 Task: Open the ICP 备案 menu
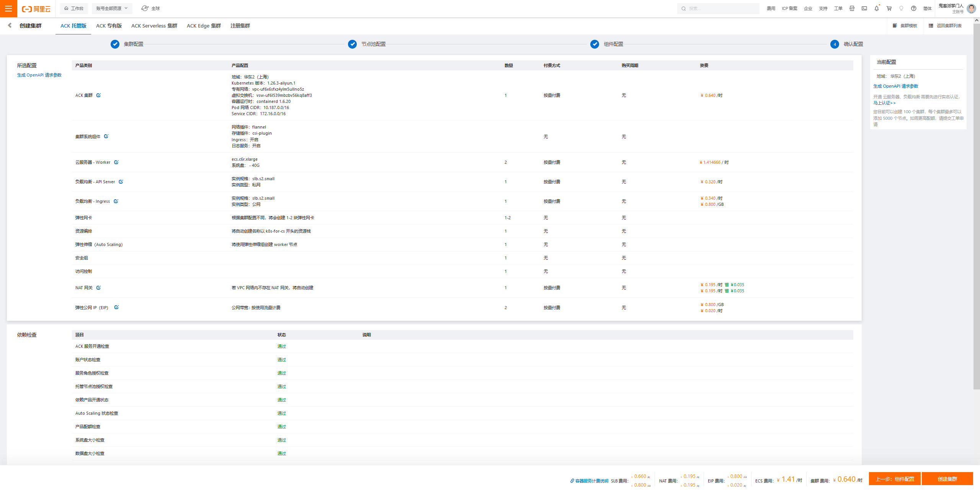[x=789, y=8]
